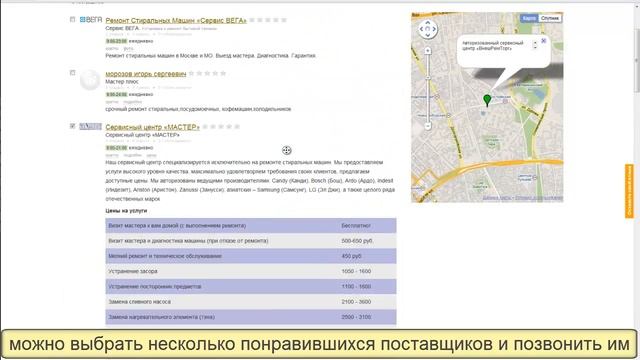This screenshot has width=640, height=360.
Task: Uncheck the Сервисный центр МАСТЕР checkbox
Action: (x=73, y=126)
